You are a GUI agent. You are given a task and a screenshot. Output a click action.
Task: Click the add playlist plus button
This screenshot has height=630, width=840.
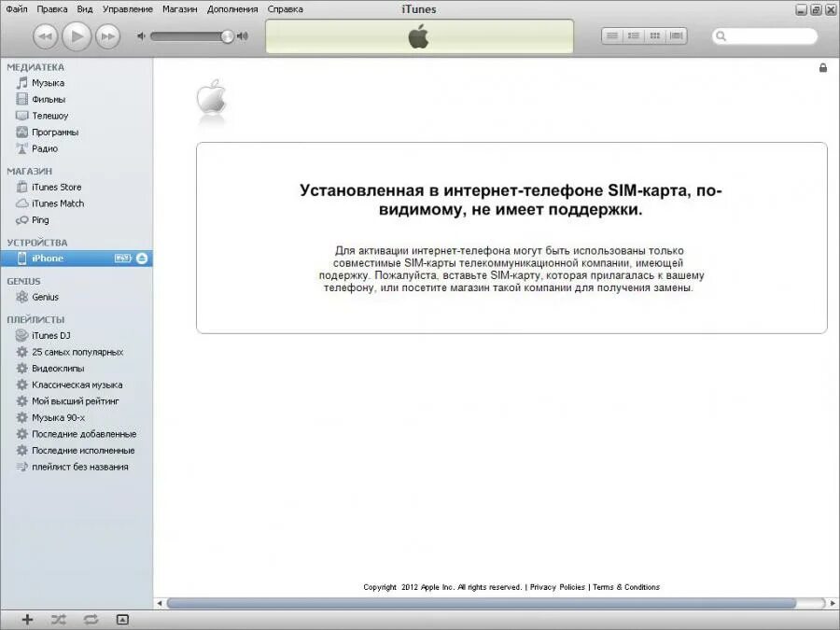27,620
